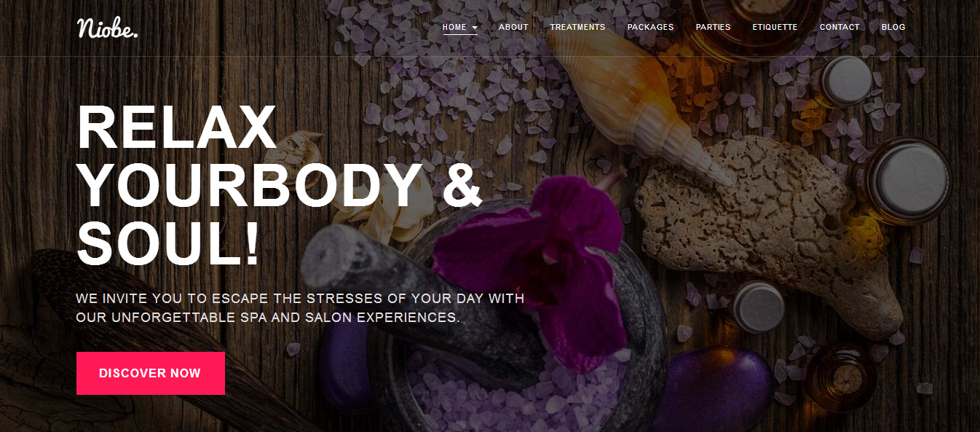Click the YOURBODY & headline line
Screen dimensions: 980x432
click(x=280, y=186)
